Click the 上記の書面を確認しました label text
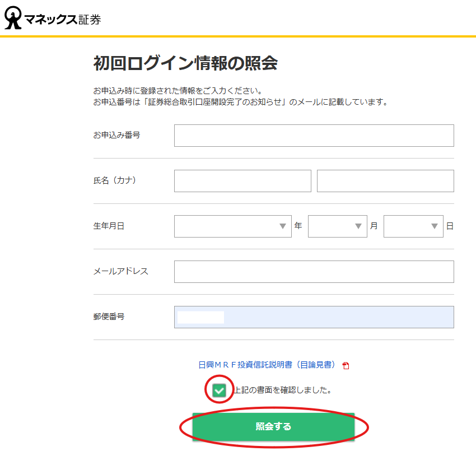 tap(282, 390)
